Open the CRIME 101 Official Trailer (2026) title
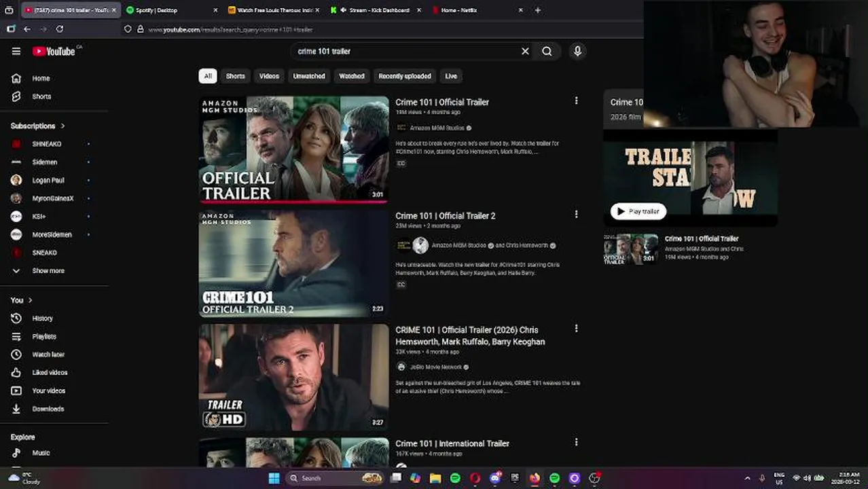 (x=470, y=336)
